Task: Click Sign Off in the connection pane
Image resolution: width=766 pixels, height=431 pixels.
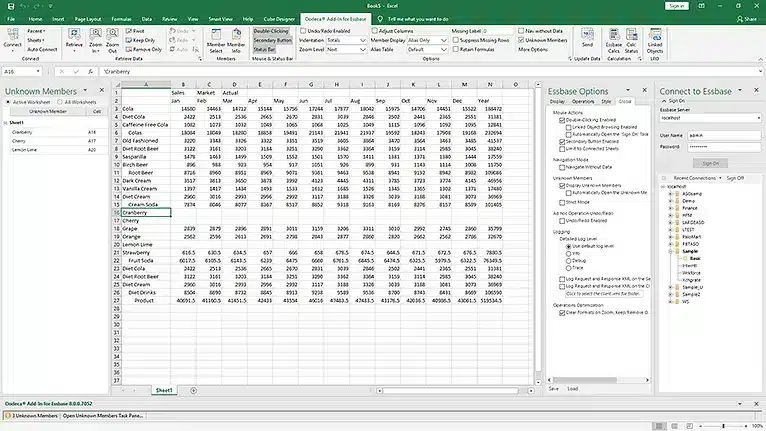Action: pyautogui.click(x=735, y=178)
